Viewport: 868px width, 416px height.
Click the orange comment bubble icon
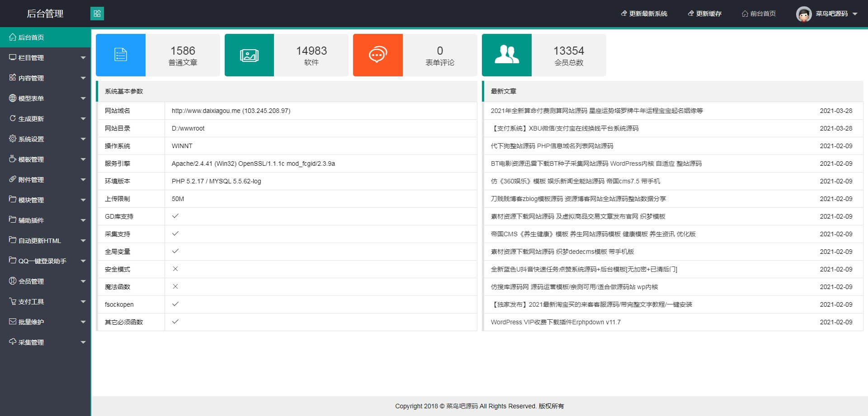pyautogui.click(x=377, y=55)
